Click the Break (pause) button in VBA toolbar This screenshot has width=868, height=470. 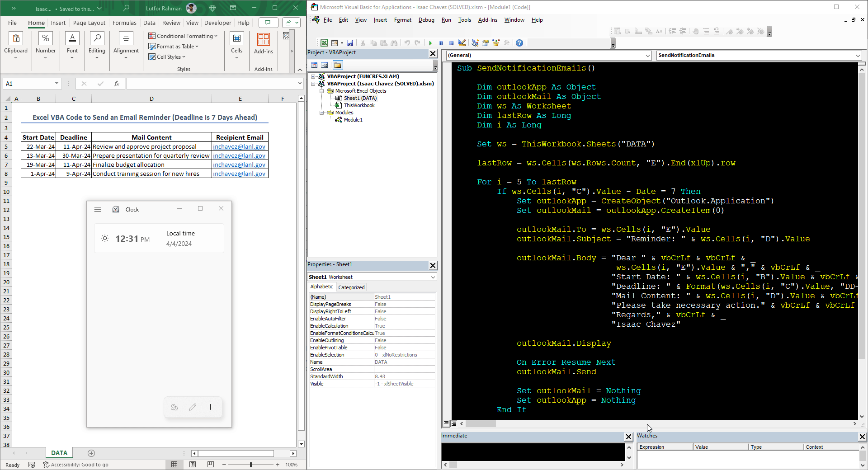[441, 43]
